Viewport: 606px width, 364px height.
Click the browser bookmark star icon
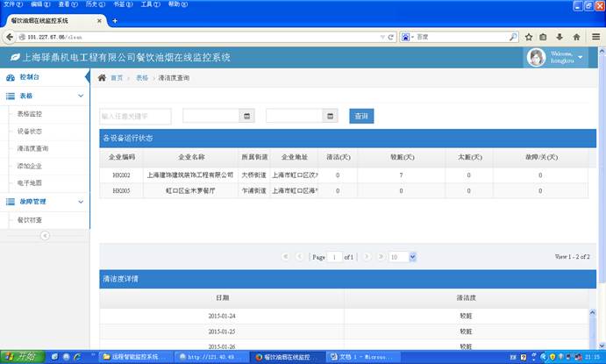(529, 37)
